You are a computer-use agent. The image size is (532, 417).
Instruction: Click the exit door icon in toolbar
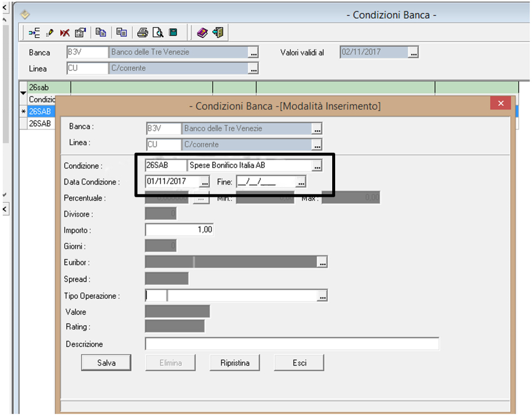pyautogui.click(x=218, y=33)
